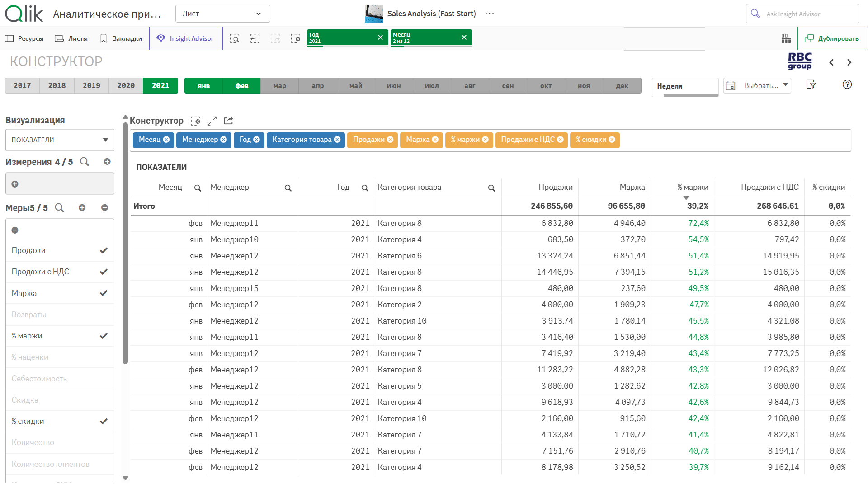Viewport: 868px width, 488px height.
Task: Go to the next sheet arrow
Action: (849, 62)
